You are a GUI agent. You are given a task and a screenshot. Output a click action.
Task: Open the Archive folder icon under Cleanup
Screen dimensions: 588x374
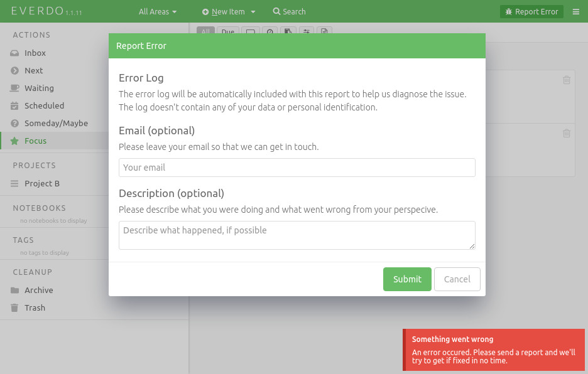pos(14,290)
